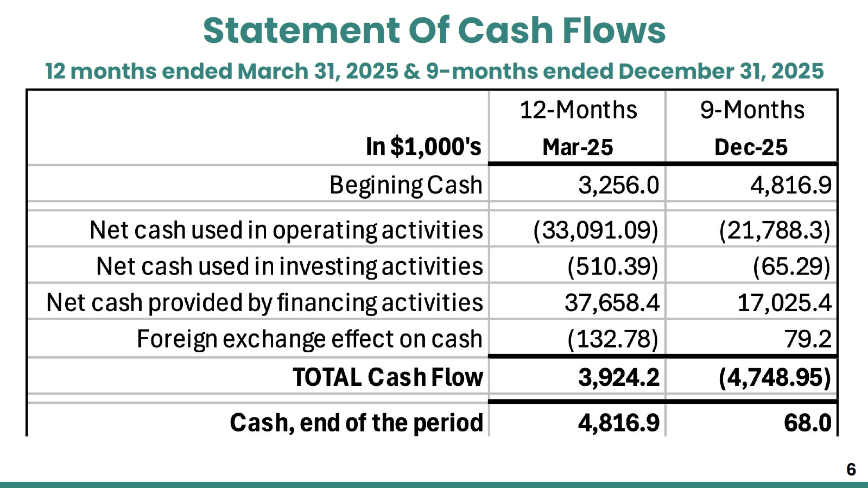Click the Mar-25 column label
Viewport: 868px width, 488px height.
point(578,147)
